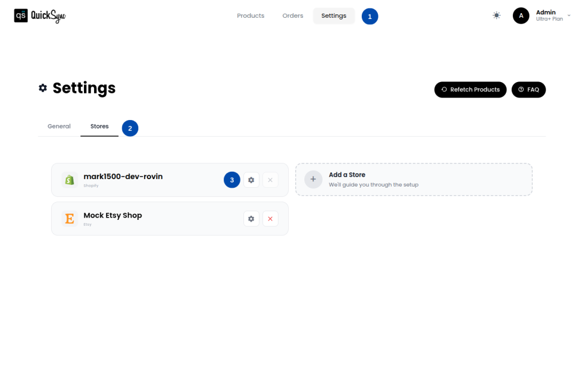Click the question mark icon on FAQ button

pyautogui.click(x=520, y=90)
